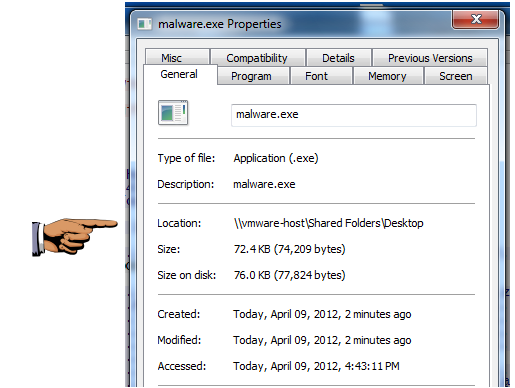Click the pointing hand graphic
515x388 pixels.
point(75,237)
